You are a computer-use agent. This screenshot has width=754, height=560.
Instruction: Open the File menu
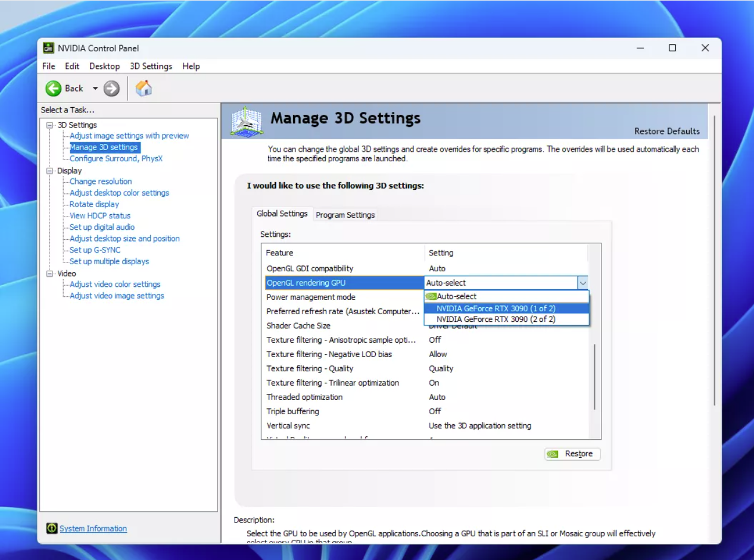pyautogui.click(x=49, y=66)
